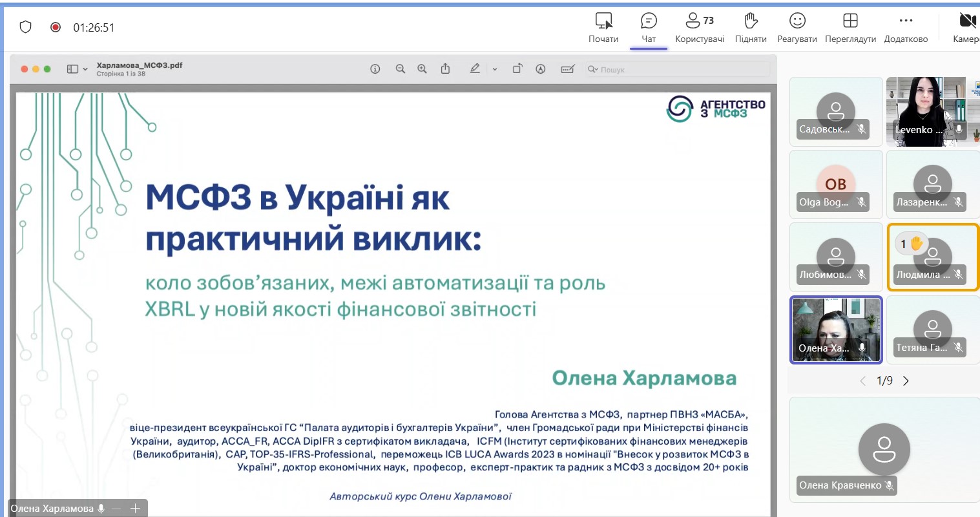Zoom out on the shared PDF
980x517 pixels.
pos(401,69)
